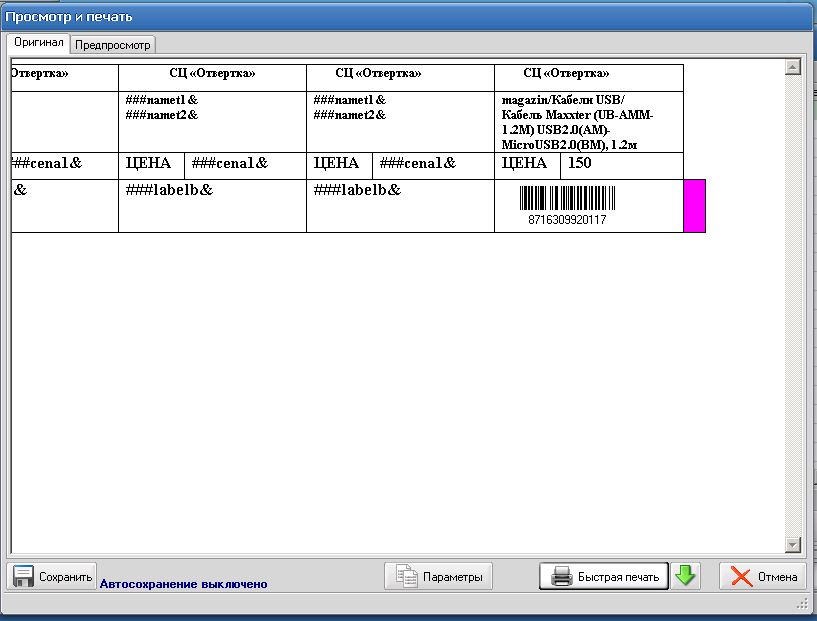This screenshot has height=621, width=817.
Task: Click the vertical scrollbar track
Action: pos(793,300)
